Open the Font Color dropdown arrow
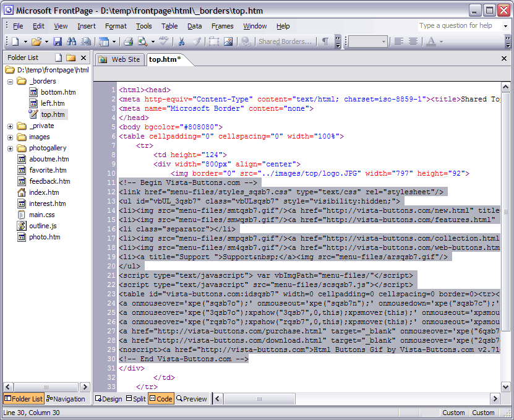Screen dimensions: 514x420 point(441,41)
